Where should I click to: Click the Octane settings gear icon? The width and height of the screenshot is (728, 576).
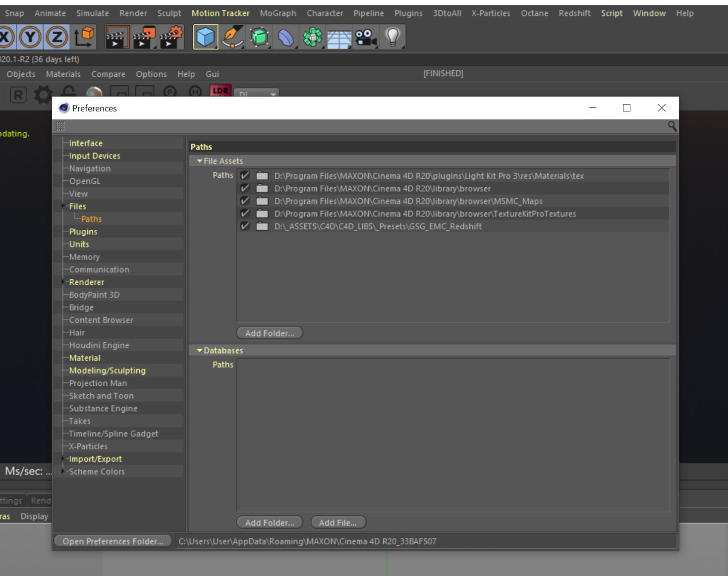(x=44, y=94)
